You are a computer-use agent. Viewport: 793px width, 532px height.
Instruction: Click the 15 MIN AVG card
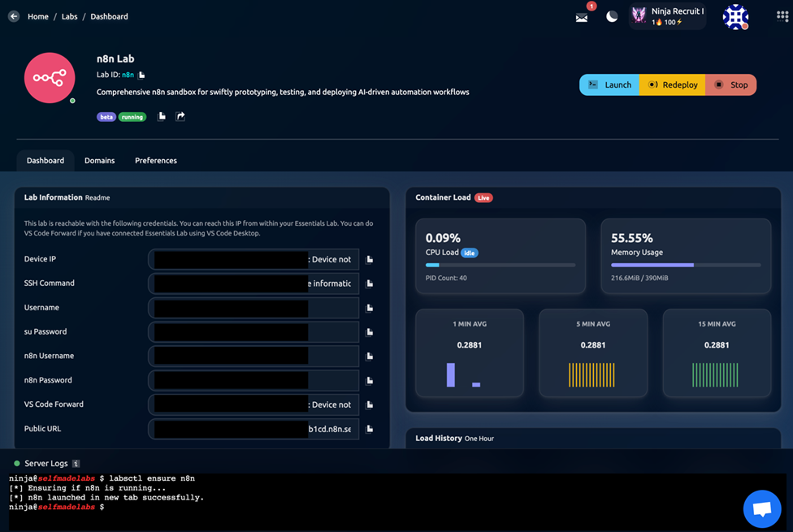[717, 353]
